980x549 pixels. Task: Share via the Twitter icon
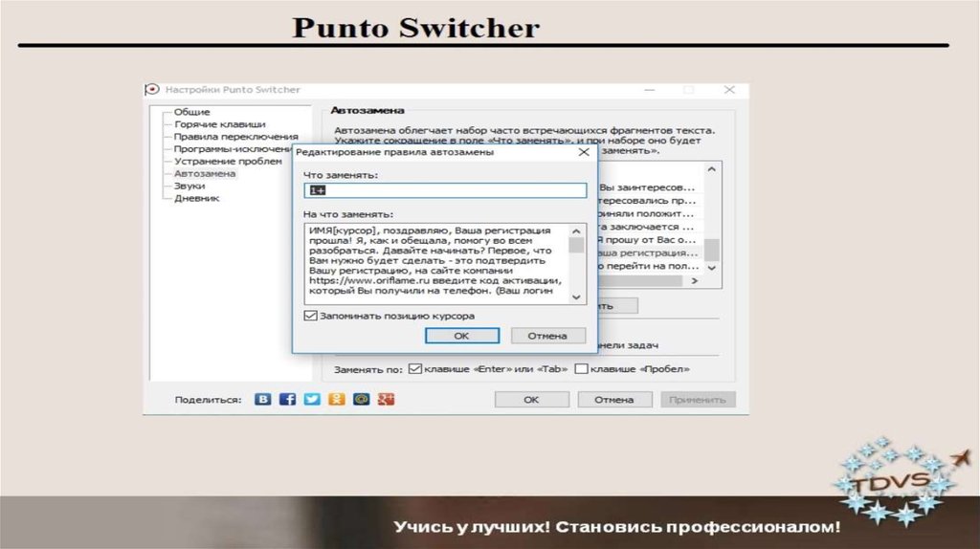[x=312, y=399]
